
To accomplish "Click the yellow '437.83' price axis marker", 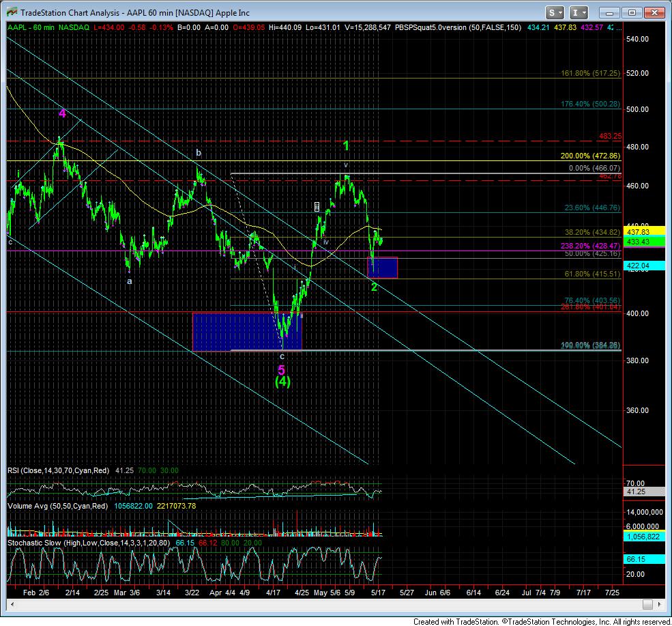I will [644, 232].
